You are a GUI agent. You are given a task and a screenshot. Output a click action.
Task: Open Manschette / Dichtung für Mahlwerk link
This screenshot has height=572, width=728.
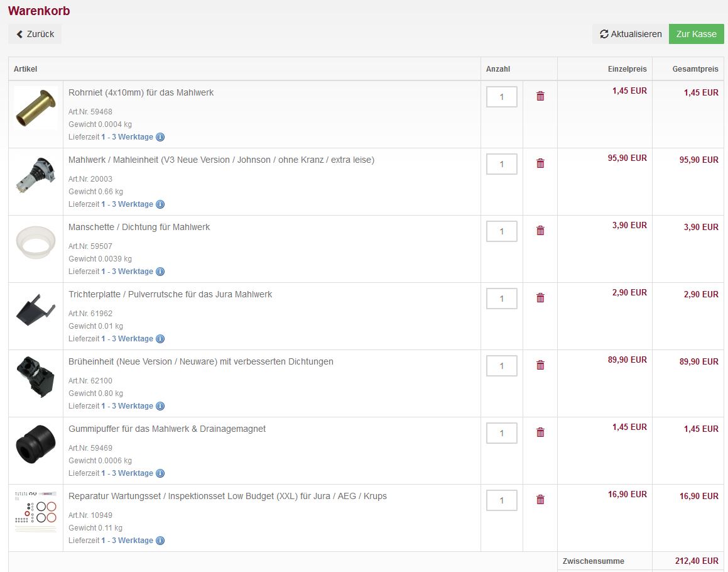coord(139,227)
